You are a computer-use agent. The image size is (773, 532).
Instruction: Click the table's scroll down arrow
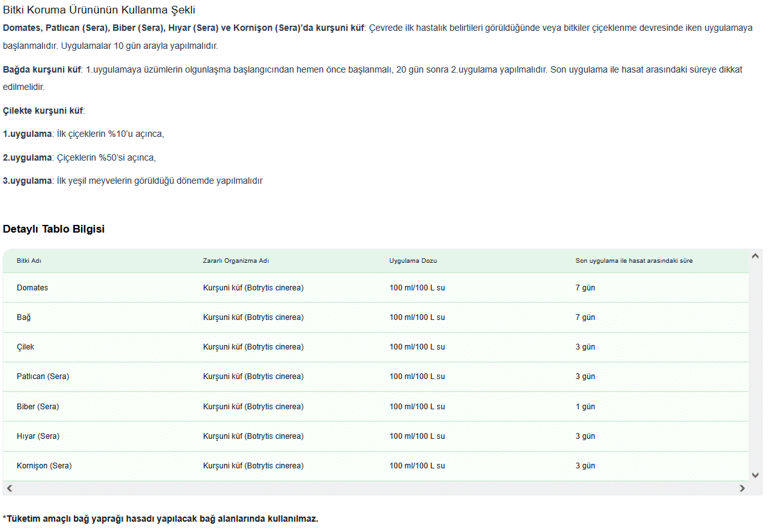[x=755, y=475]
